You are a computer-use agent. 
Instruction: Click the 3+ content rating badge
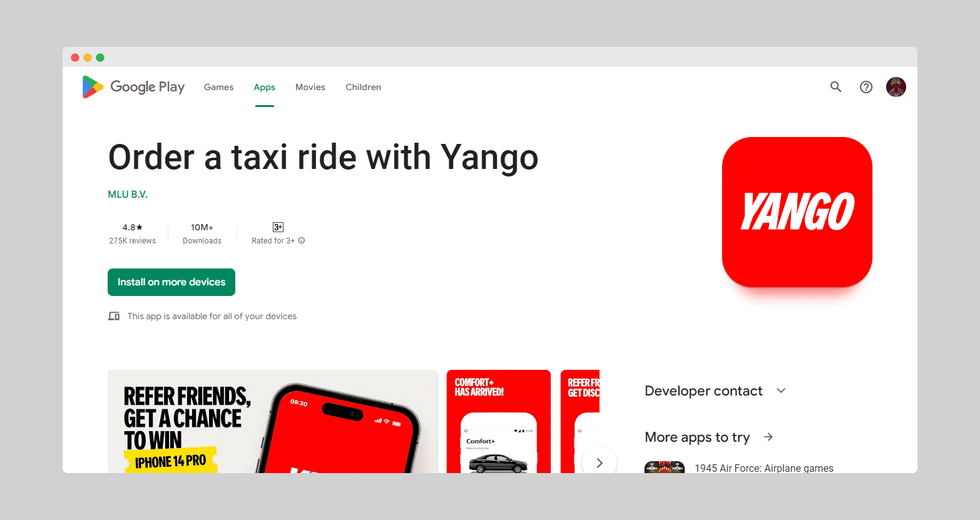278,227
